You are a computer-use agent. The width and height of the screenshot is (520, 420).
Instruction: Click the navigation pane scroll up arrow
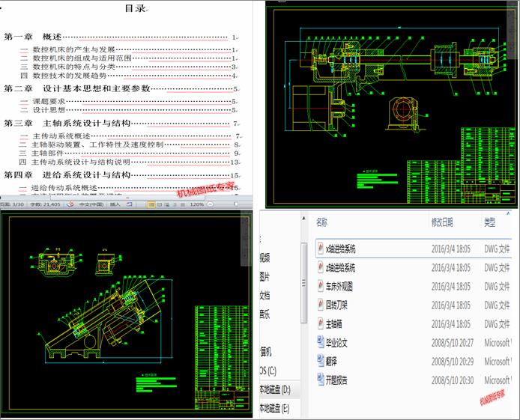[303, 219]
